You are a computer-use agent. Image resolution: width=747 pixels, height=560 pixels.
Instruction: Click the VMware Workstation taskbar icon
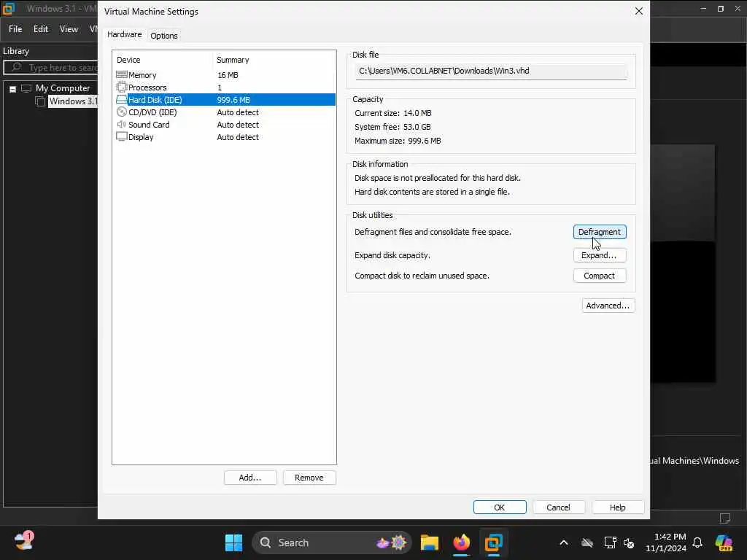tap(493, 542)
